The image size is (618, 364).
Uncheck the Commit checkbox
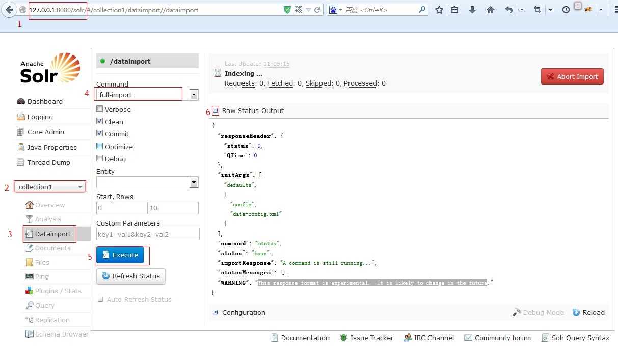point(100,133)
